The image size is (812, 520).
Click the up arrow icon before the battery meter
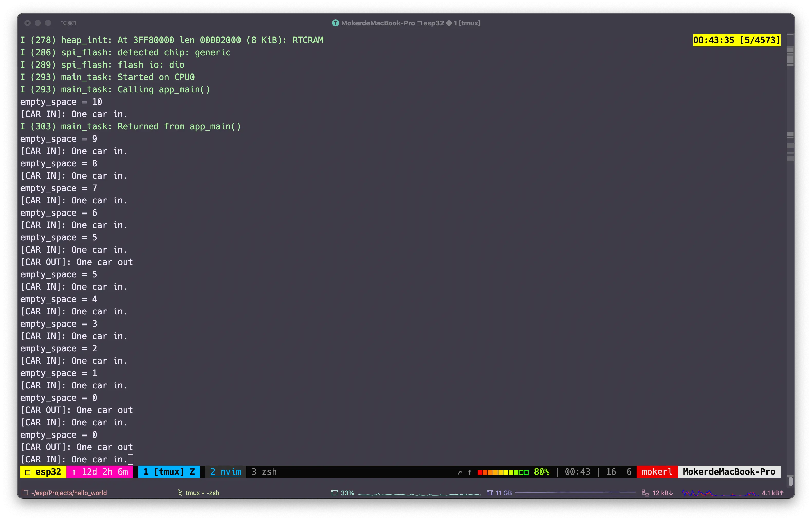pos(470,472)
